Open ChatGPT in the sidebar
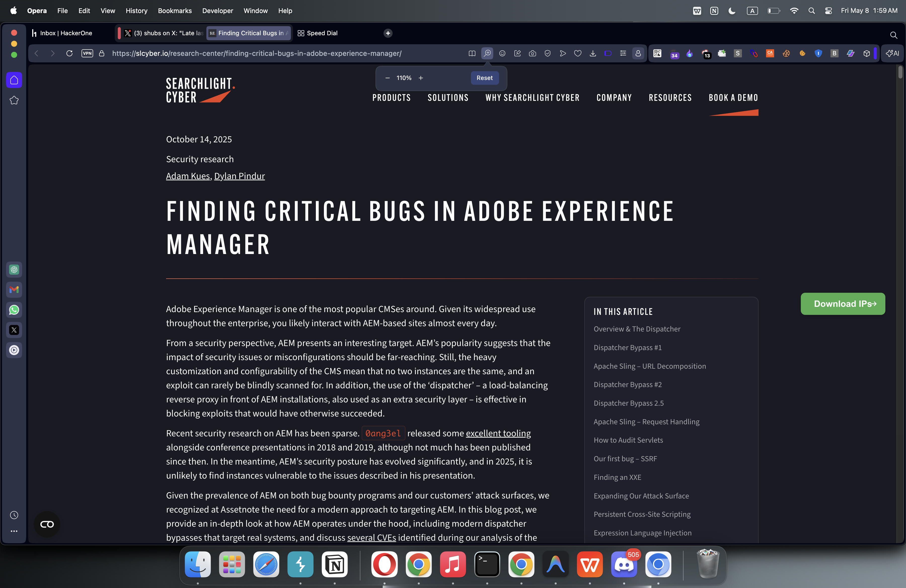The width and height of the screenshot is (906, 588). (x=14, y=270)
